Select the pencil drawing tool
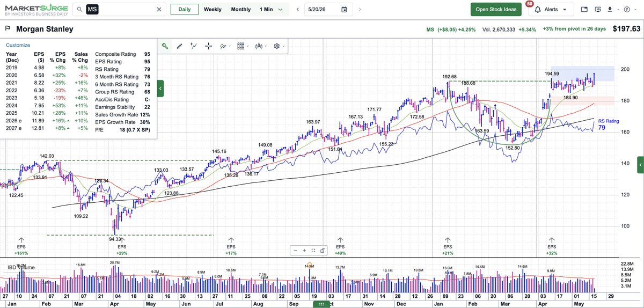The height and width of the screenshot is (308, 644). click(x=180, y=46)
